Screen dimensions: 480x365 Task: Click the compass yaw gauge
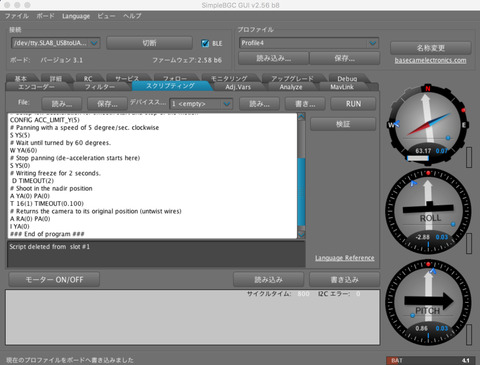click(428, 125)
